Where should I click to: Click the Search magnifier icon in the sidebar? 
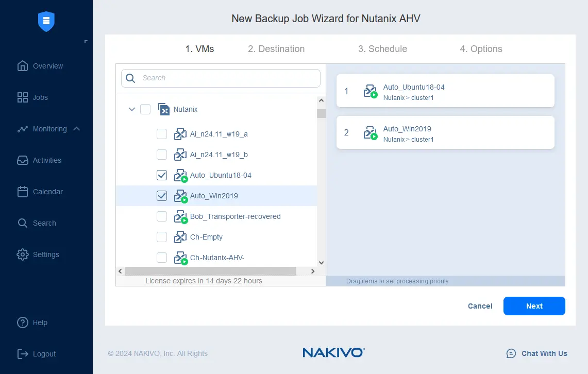tap(23, 223)
